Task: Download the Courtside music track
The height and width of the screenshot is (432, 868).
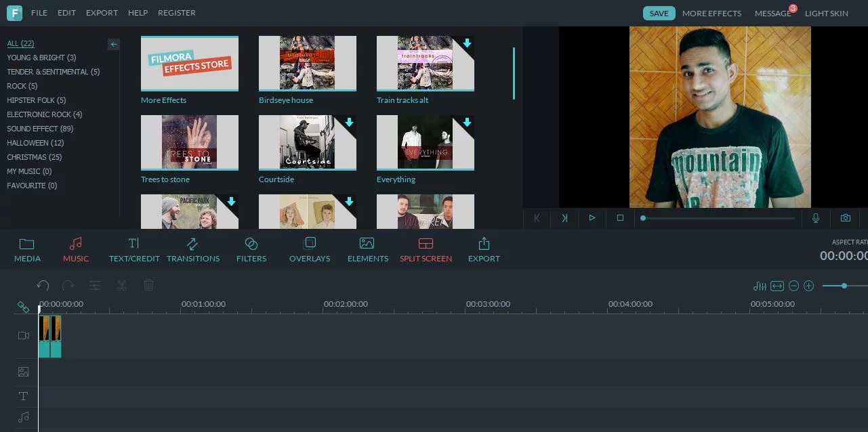Action: tap(349, 123)
